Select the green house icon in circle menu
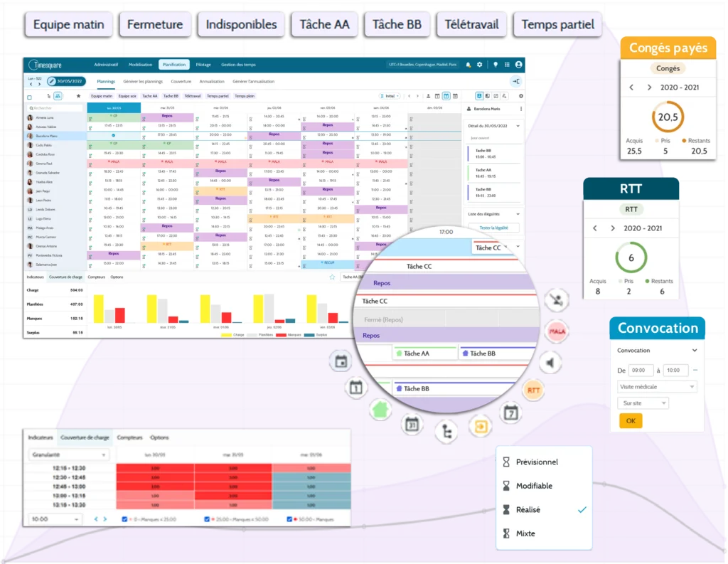 point(380,409)
